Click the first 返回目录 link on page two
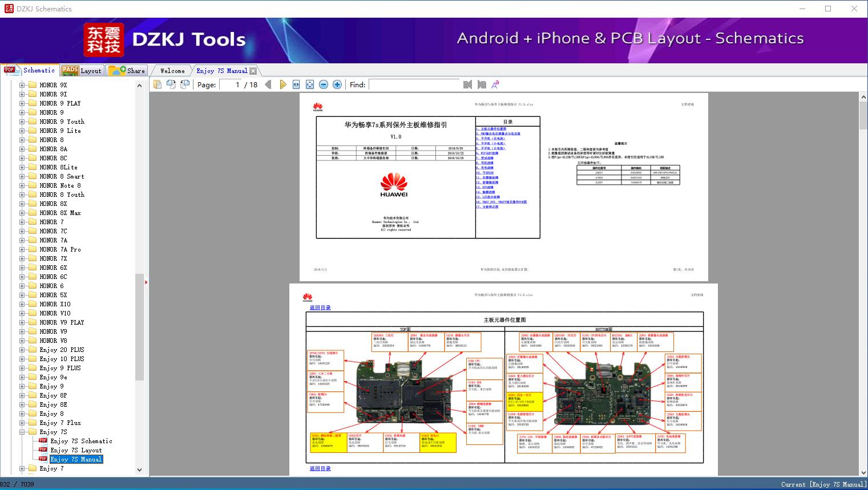Viewport: 868px width, 490px height. [320, 307]
